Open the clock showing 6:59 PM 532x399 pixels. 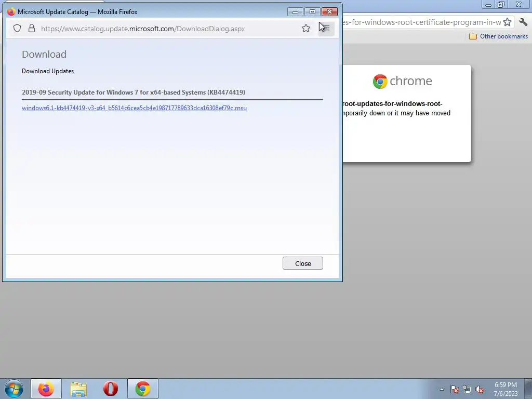(x=506, y=389)
